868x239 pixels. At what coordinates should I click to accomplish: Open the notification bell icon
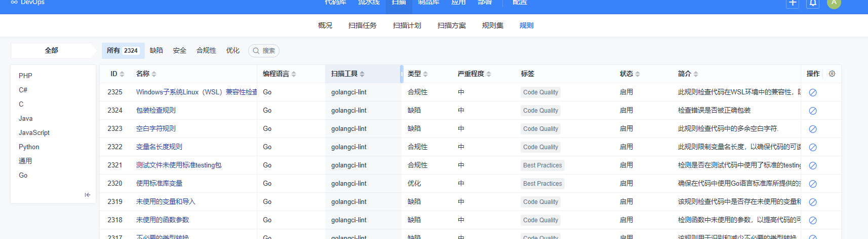[813, 3]
